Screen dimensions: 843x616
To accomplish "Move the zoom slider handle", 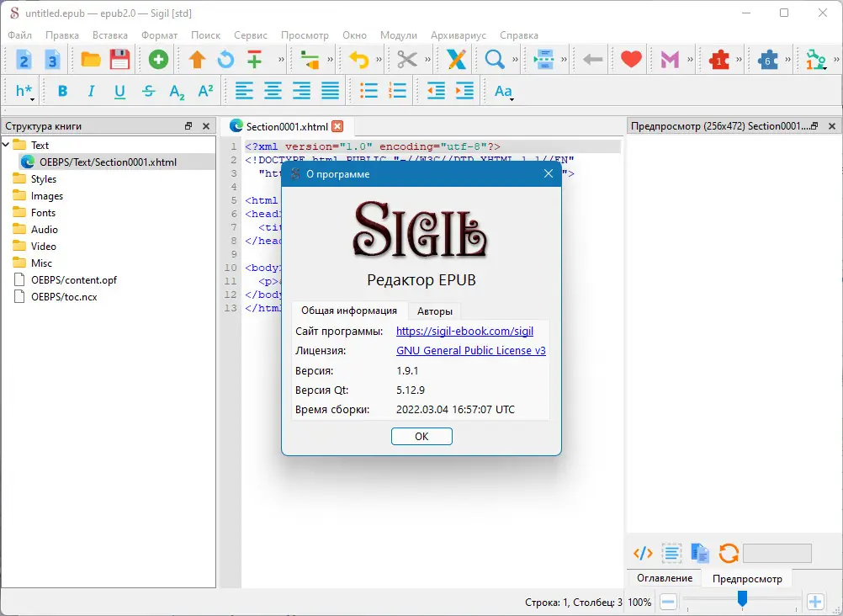I will click(742, 598).
